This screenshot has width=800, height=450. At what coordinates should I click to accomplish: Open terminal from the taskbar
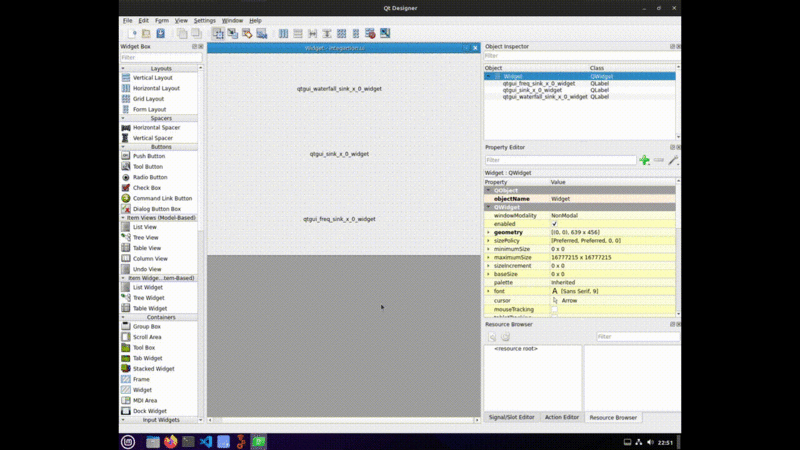pos(188,442)
